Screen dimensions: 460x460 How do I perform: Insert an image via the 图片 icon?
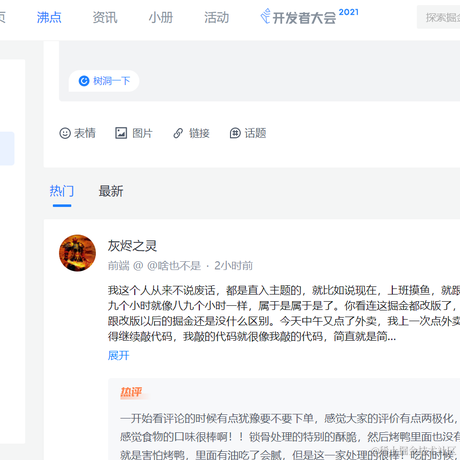(121, 133)
